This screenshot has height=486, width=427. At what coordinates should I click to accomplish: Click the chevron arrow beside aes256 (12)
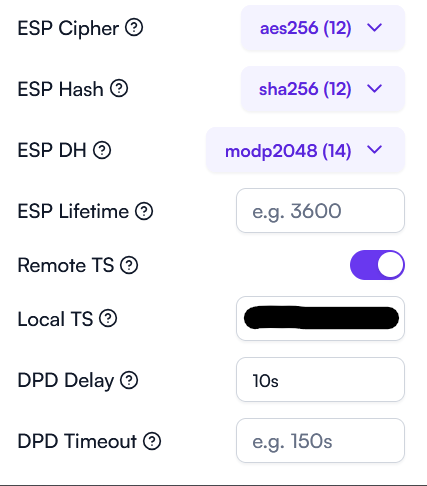click(x=374, y=27)
